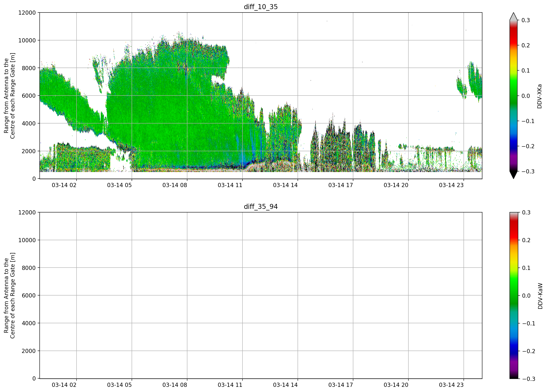547x392 pixels.
Task: Click the 0.3 tick on DDV-KaW colorbar
Action: pos(526,212)
